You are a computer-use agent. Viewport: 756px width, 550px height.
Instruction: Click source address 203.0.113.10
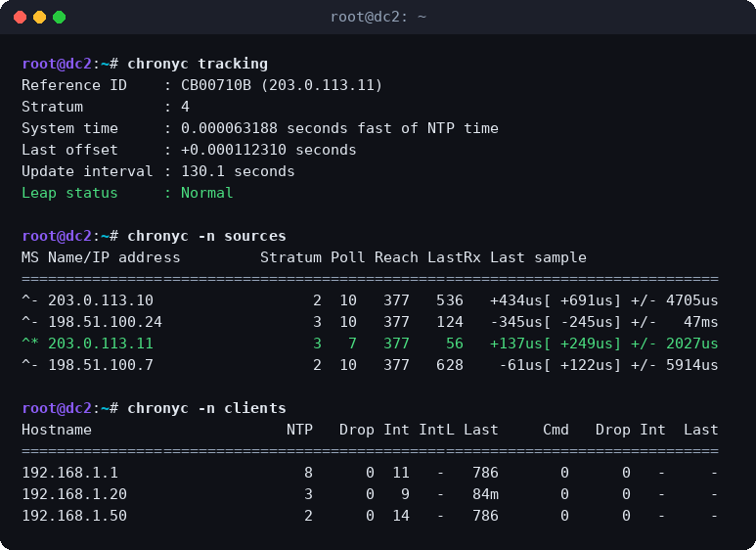click(x=101, y=300)
